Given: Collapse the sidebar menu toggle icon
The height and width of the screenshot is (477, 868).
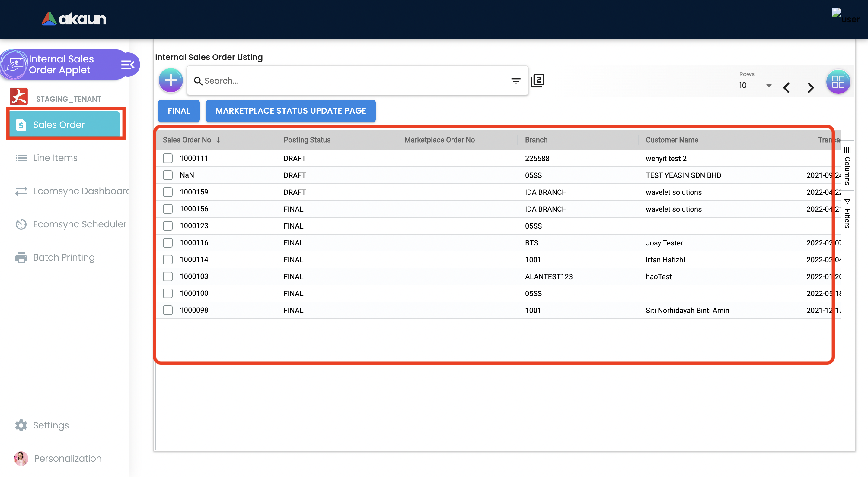Looking at the screenshot, I should coord(128,65).
